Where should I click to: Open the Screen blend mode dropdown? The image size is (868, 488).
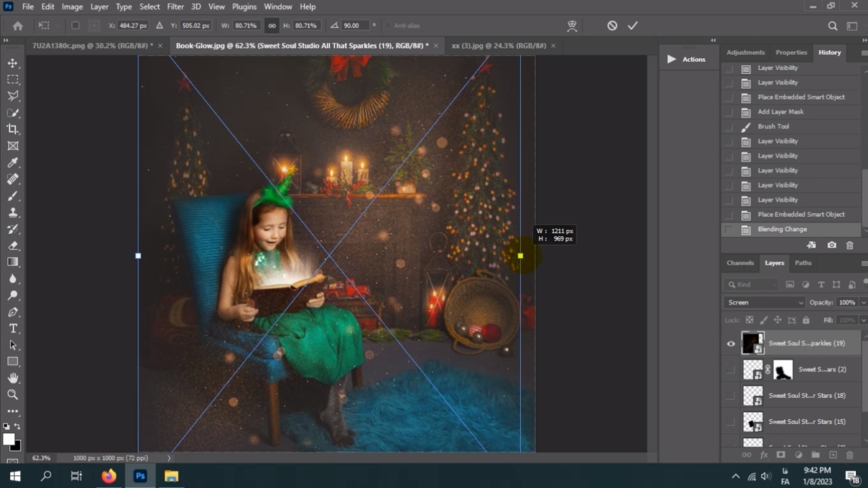pyautogui.click(x=764, y=302)
